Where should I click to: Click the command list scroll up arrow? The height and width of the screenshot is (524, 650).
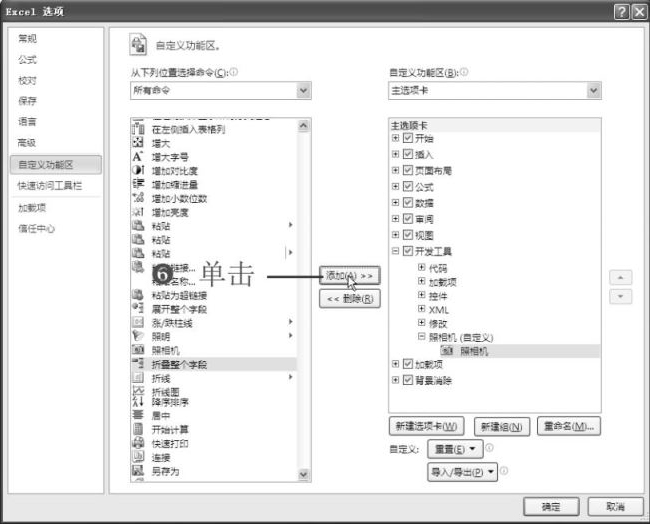(x=303, y=125)
